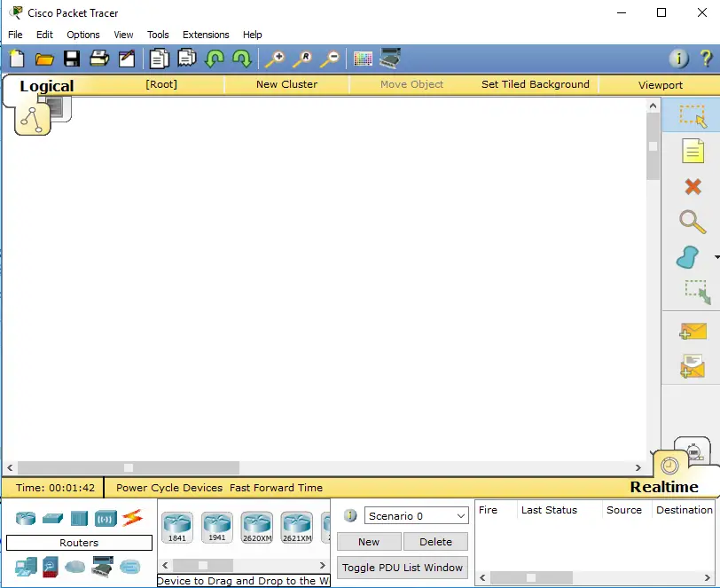Screen dimensions: 720x588
Task: Open the Add Complex PDU tool
Action: pos(692,366)
